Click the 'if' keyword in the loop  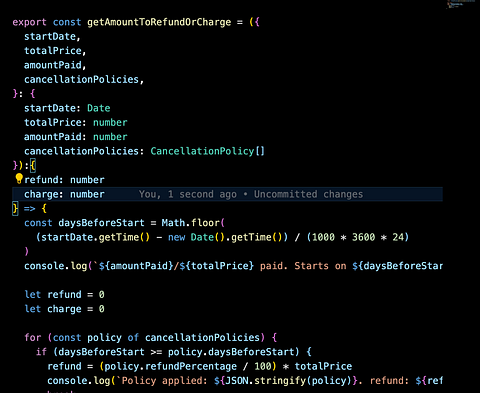[x=41, y=352]
